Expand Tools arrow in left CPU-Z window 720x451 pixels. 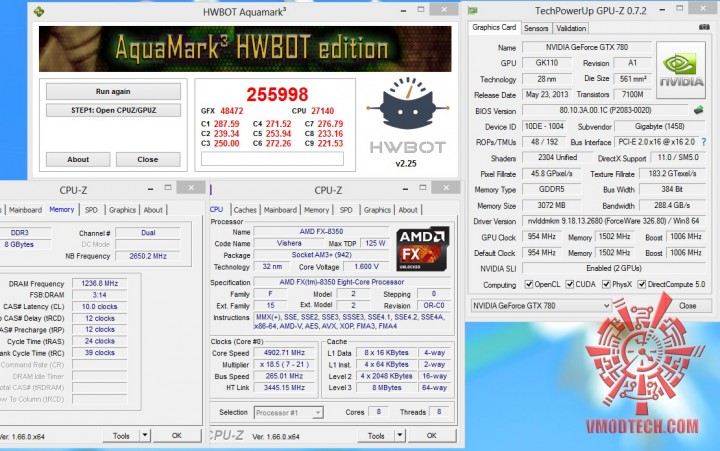click(145, 435)
